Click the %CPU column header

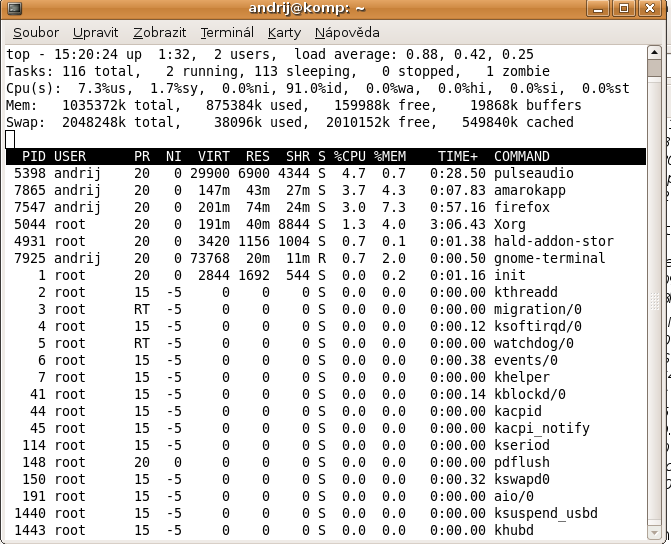[x=350, y=156]
